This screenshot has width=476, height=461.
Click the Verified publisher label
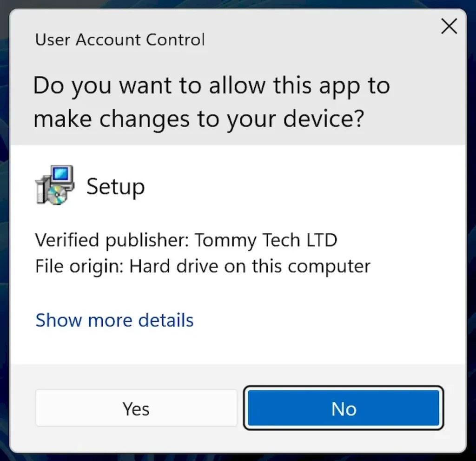pos(112,240)
